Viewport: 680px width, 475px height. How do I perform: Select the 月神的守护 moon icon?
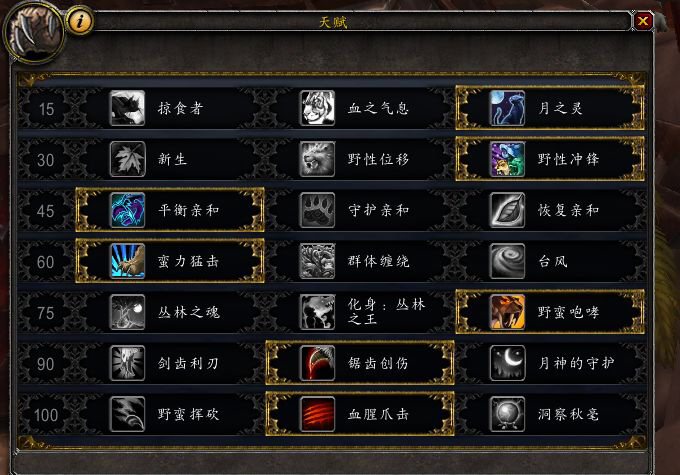click(x=507, y=363)
